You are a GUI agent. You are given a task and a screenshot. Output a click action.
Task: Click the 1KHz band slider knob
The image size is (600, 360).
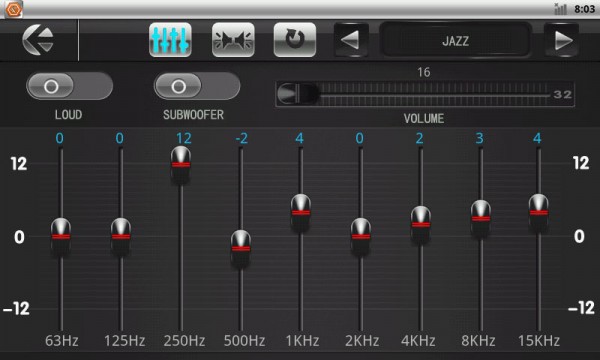(x=301, y=213)
